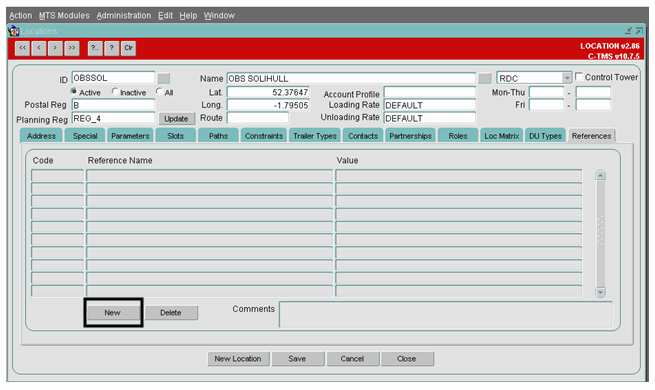Open the Window menu
This screenshot has height=390, width=655.
click(x=219, y=16)
